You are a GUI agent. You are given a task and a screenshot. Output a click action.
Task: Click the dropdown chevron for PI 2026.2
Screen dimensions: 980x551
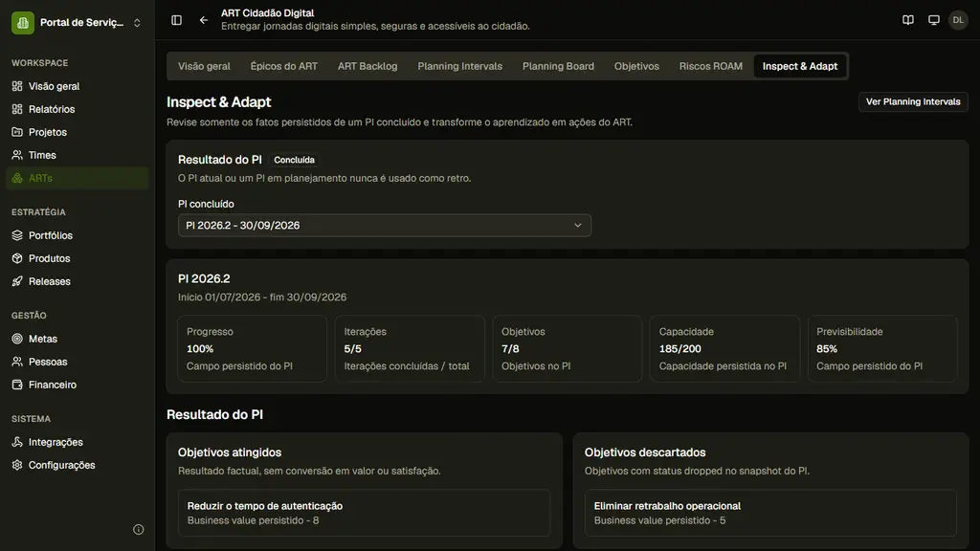577,226
